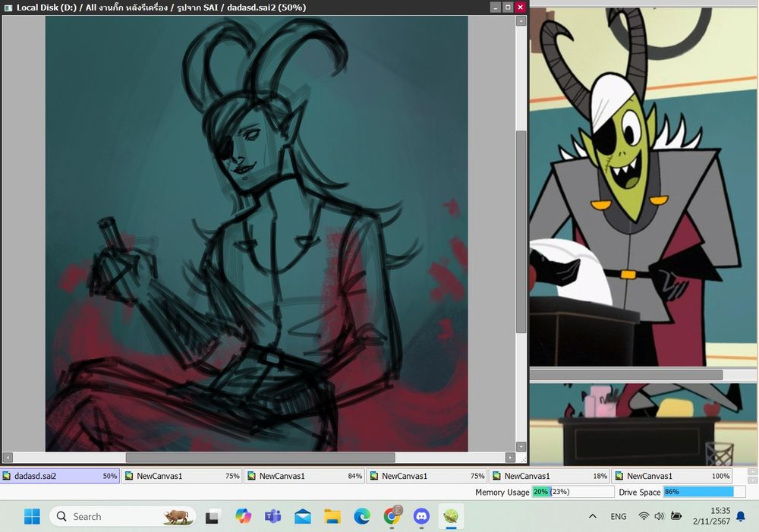Open the NewCanvas1 tab at 84% zoom
The width and height of the screenshot is (759, 532).
(304, 476)
